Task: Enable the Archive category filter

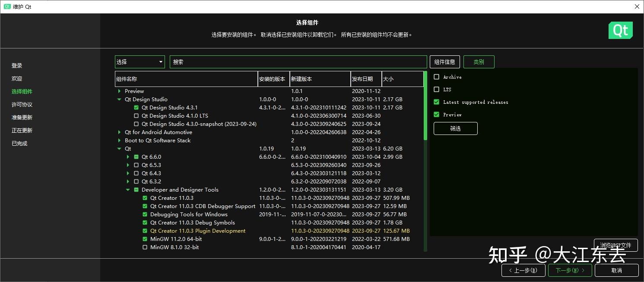Action: coord(438,77)
